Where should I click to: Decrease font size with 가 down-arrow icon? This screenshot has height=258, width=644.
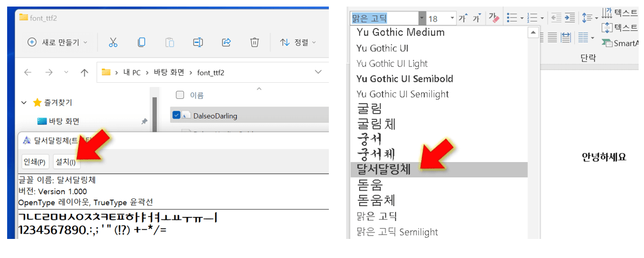coord(477,18)
